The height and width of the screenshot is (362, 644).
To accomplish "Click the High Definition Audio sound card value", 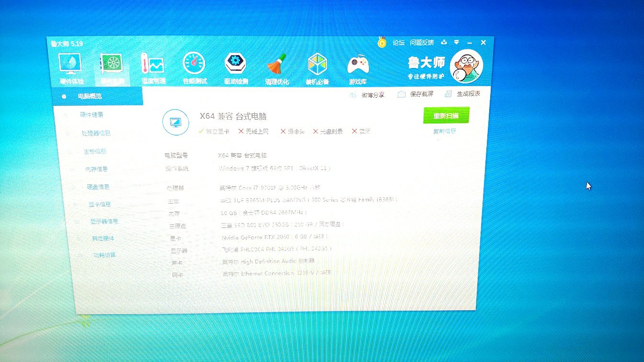I will click(269, 261).
